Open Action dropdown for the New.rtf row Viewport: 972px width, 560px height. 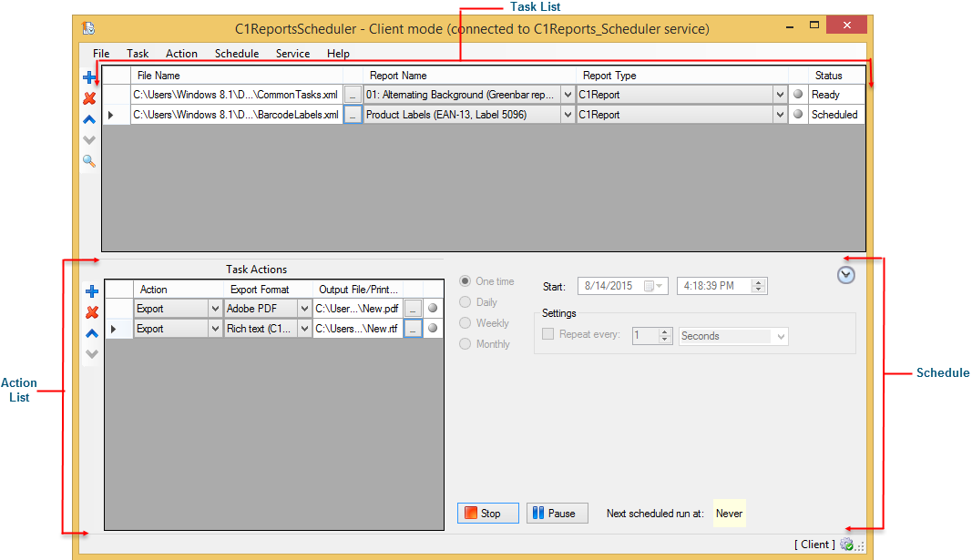[x=215, y=329]
